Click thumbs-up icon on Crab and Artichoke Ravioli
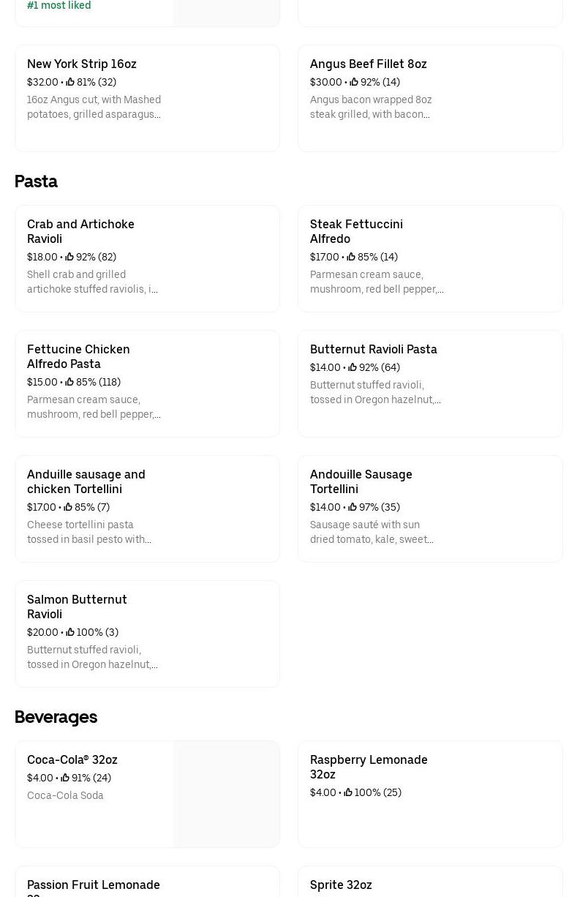 tap(69, 258)
